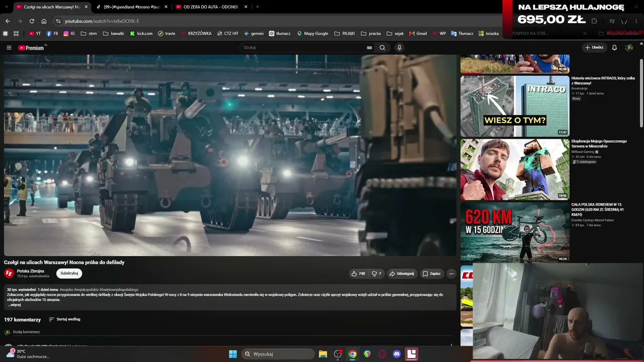
Task: Open the kick.com bookmark
Action: click(141, 34)
